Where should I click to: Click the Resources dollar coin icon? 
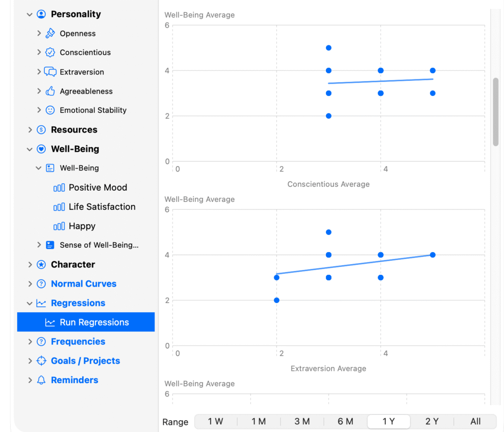click(x=41, y=130)
